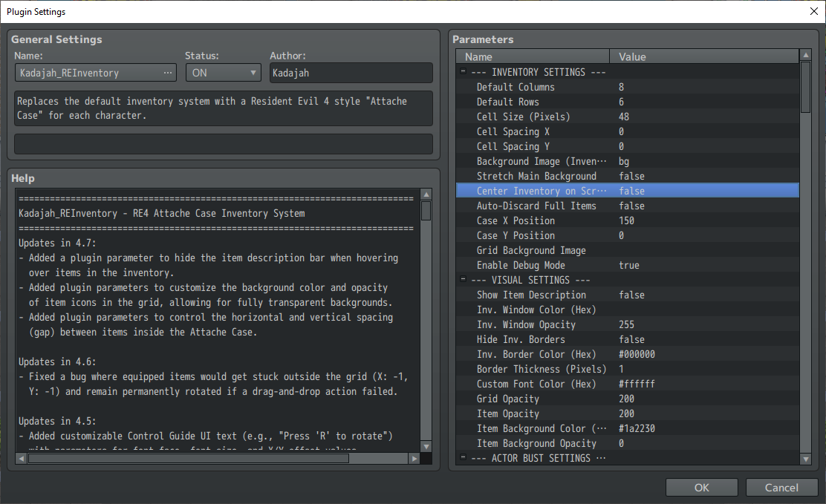Click value #000000 of Inv. Border Color
Image resolution: width=826 pixels, height=504 pixels.
click(x=637, y=354)
